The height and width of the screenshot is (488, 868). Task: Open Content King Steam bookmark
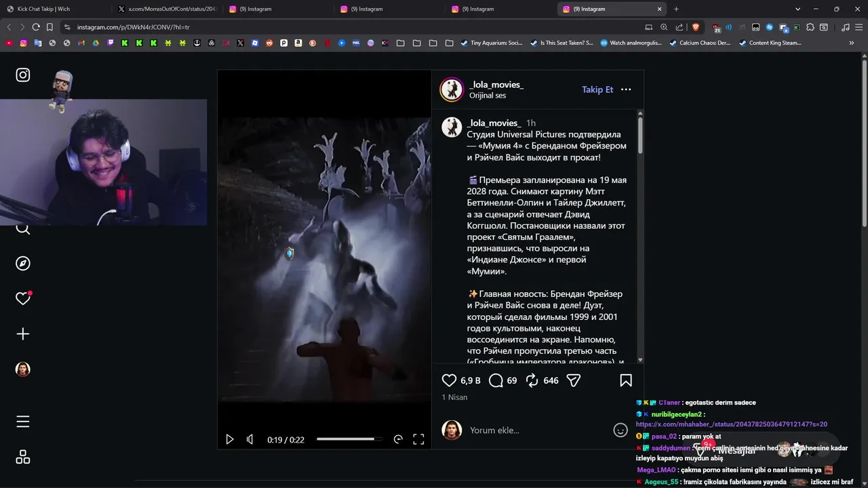770,43
